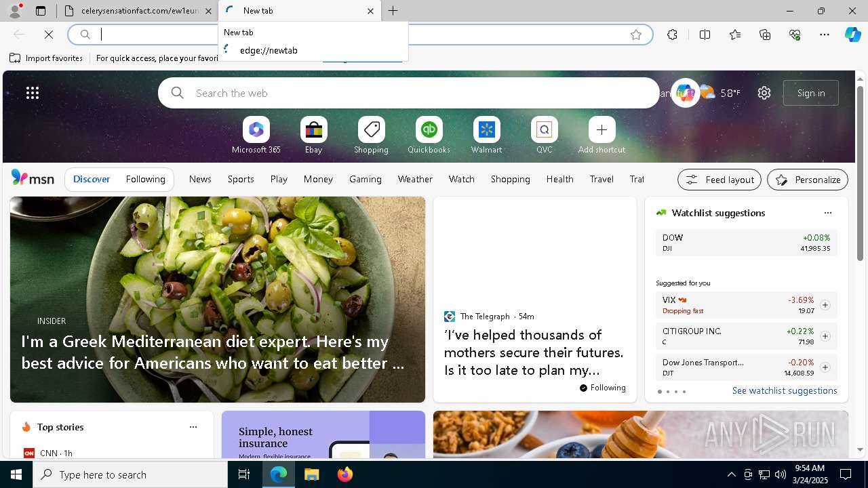Open weather showing 58°F
This screenshot has width=868, height=488.
(x=720, y=93)
